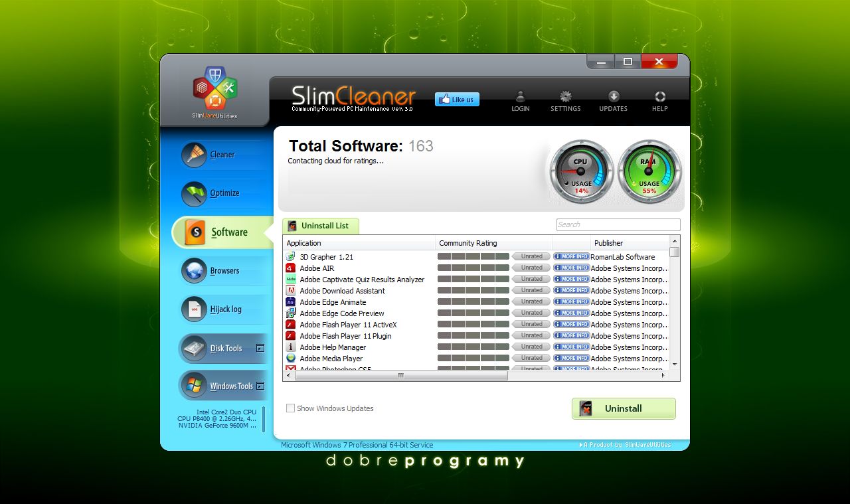Click the CPU usage gauge

coord(582,172)
